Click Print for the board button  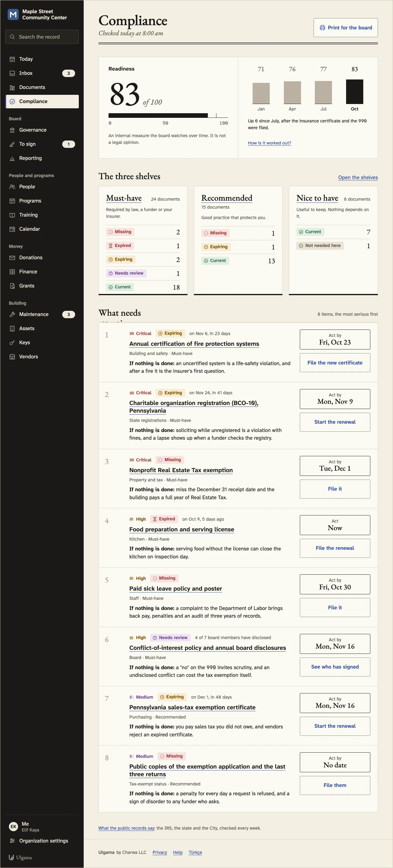coord(345,28)
